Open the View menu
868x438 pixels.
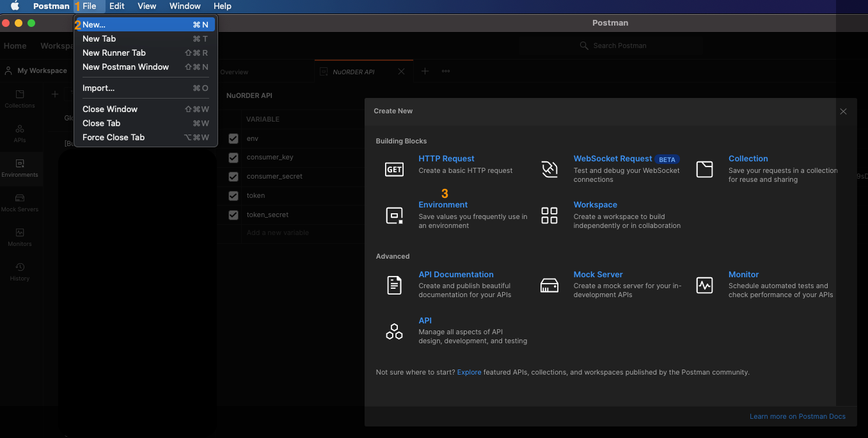coord(147,6)
